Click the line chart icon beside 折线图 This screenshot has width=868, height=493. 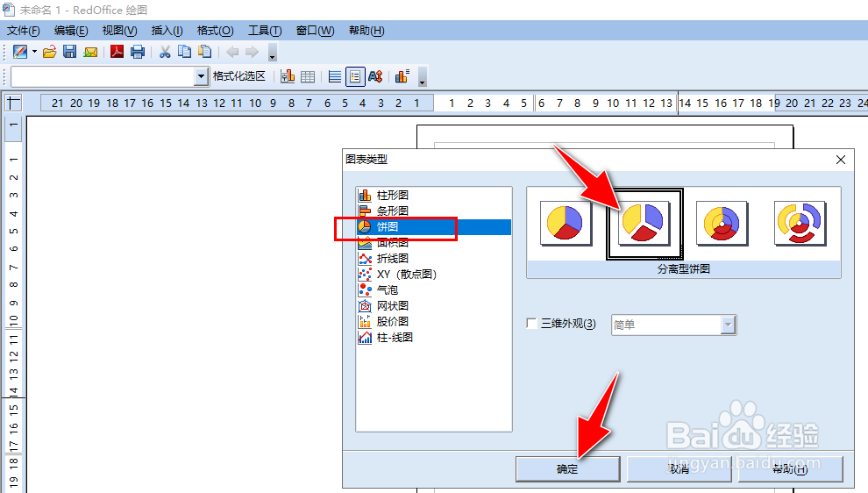[x=365, y=258]
